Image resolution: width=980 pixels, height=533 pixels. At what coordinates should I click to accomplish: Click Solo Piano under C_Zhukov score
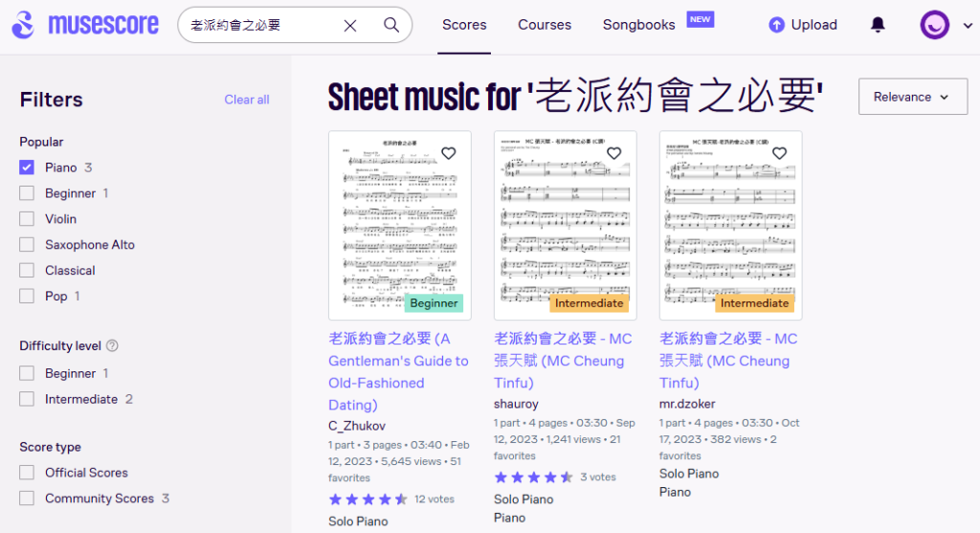(x=358, y=522)
